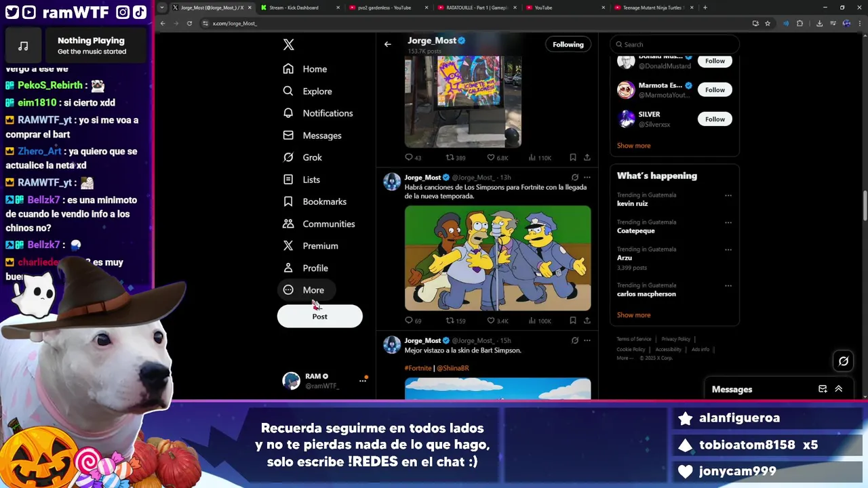Repost the post with 159 reposts
Image resolution: width=868 pixels, height=488 pixels.
(x=455, y=321)
